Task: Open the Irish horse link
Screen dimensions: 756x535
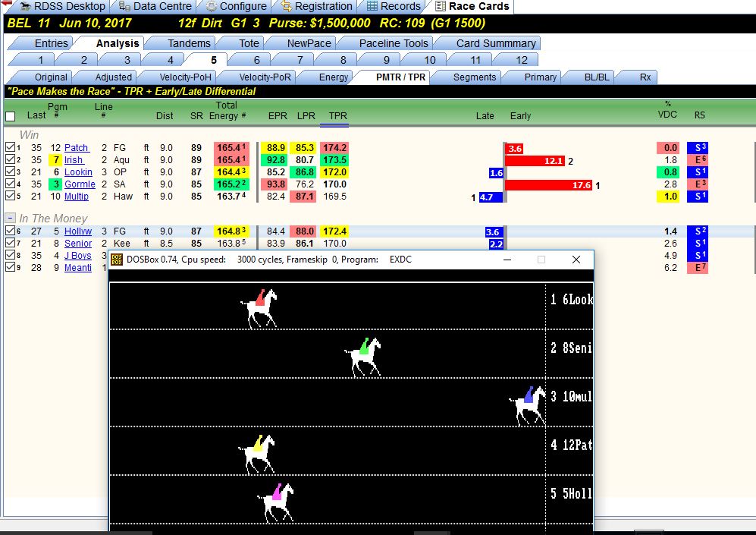Action: click(x=74, y=160)
